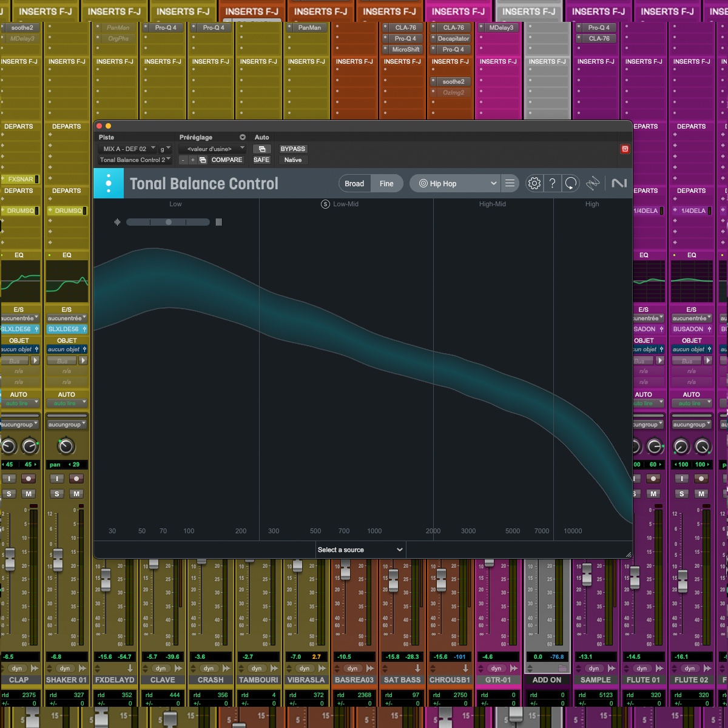Click the CLAP channel volume fader
Viewport: 728px width, 728px height.
point(10,559)
